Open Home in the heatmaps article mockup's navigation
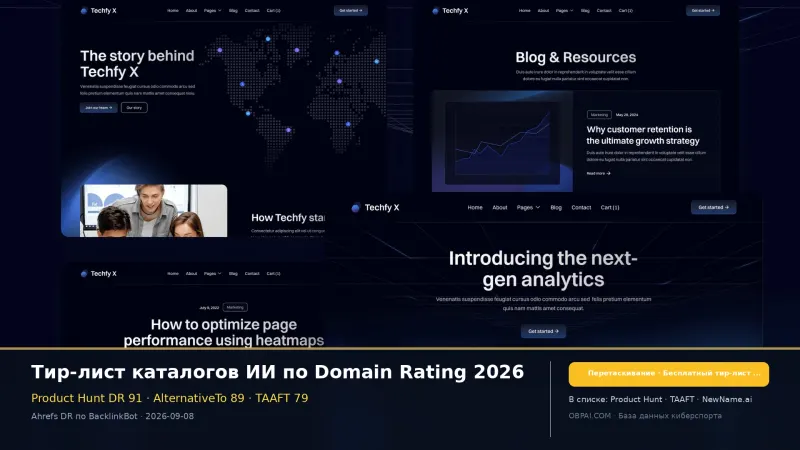 coord(173,273)
